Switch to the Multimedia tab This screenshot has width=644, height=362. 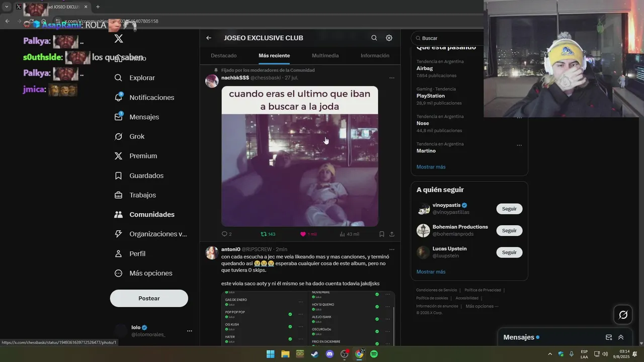325,55
